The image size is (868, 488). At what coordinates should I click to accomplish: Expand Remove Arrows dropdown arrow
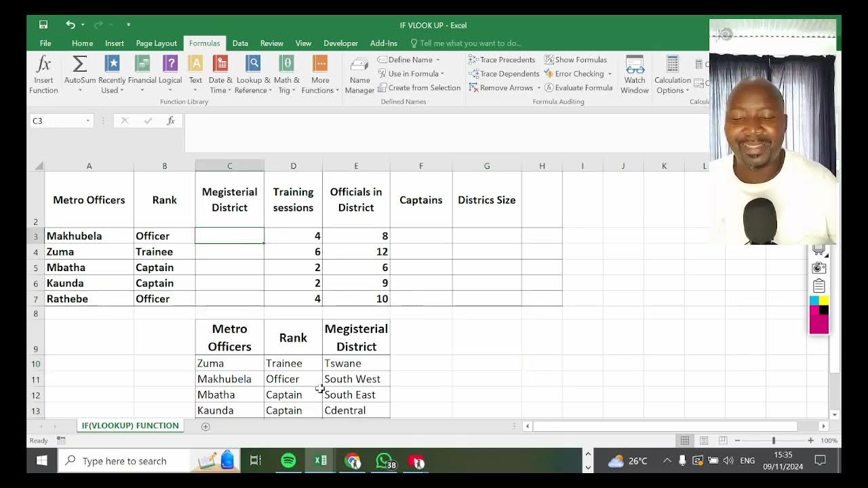tap(539, 88)
